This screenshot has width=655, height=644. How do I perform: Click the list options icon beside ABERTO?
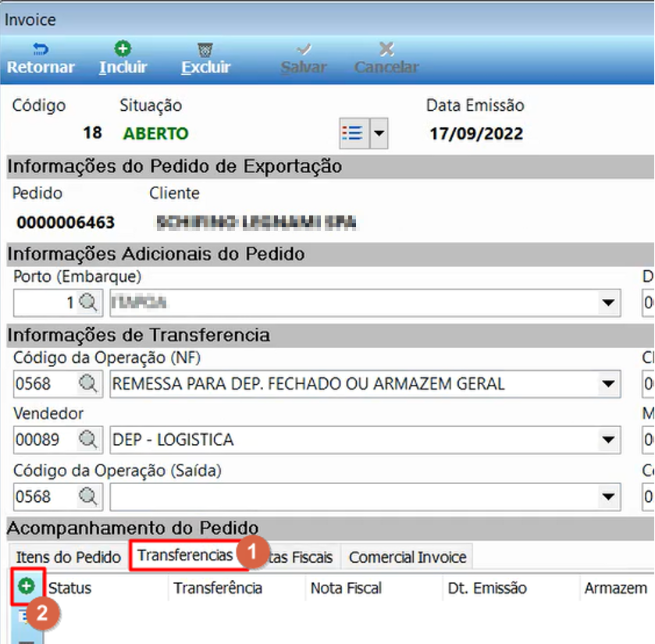coord(354,133)
